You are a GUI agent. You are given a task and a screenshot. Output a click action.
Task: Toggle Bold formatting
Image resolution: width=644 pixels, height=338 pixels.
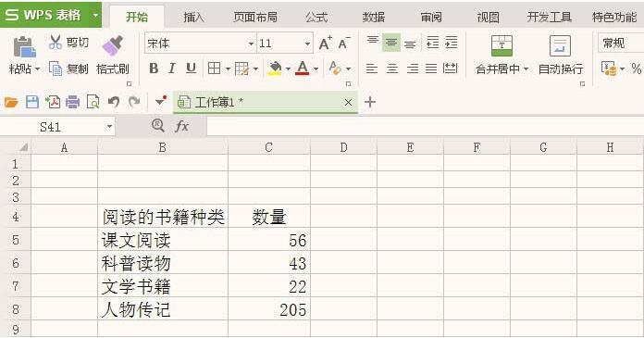(154, 69)
